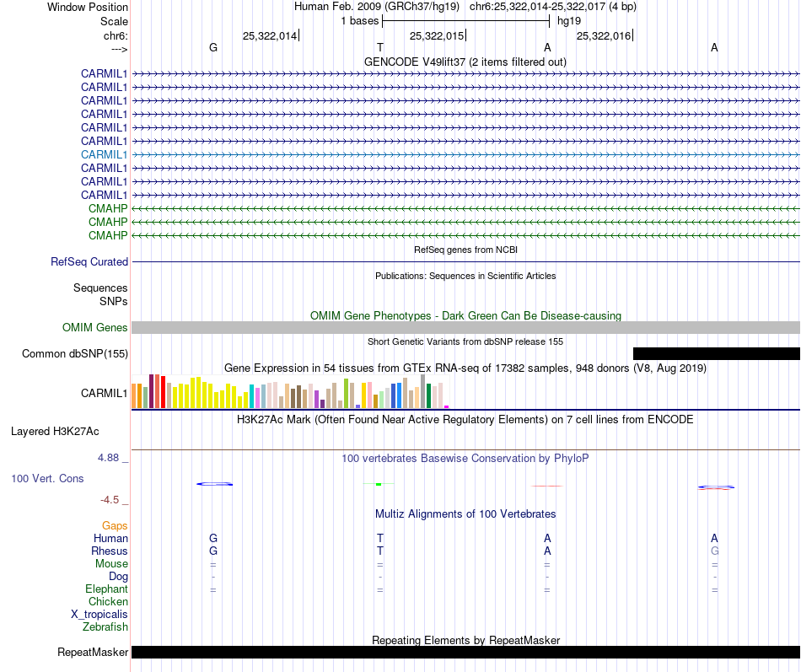This screenshot has height=672, width=801.
Task: Click the CARMIL1 label beside GTEx bars
Action: [x=104, y=393]
